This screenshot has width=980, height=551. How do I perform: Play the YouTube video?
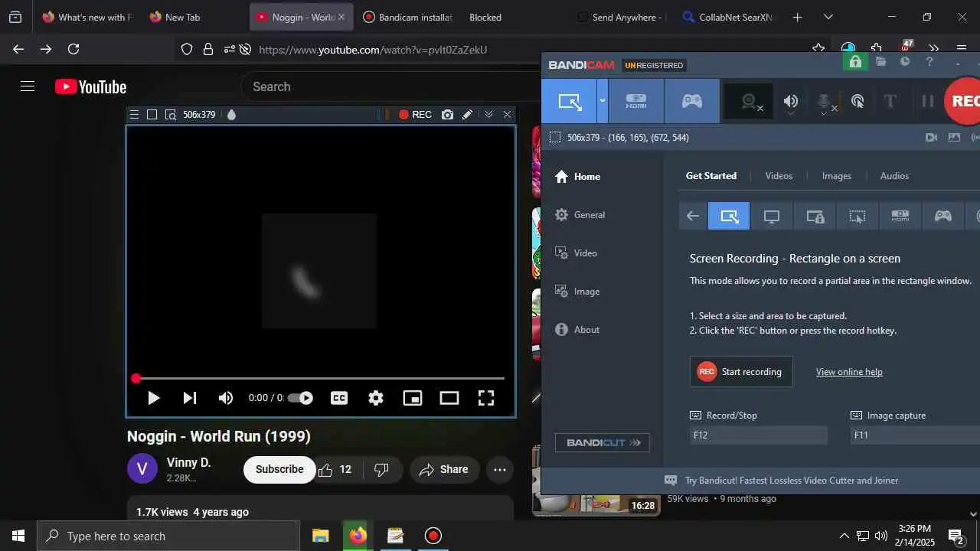pos(153,398)
